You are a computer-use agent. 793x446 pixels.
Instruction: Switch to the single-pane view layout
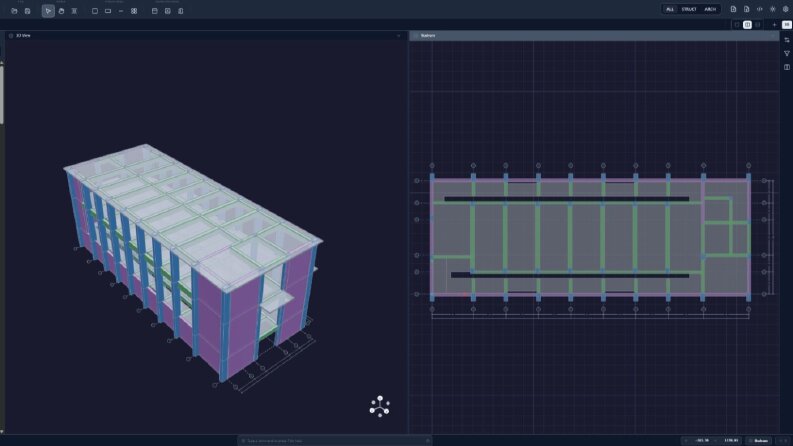click(736, 25)
